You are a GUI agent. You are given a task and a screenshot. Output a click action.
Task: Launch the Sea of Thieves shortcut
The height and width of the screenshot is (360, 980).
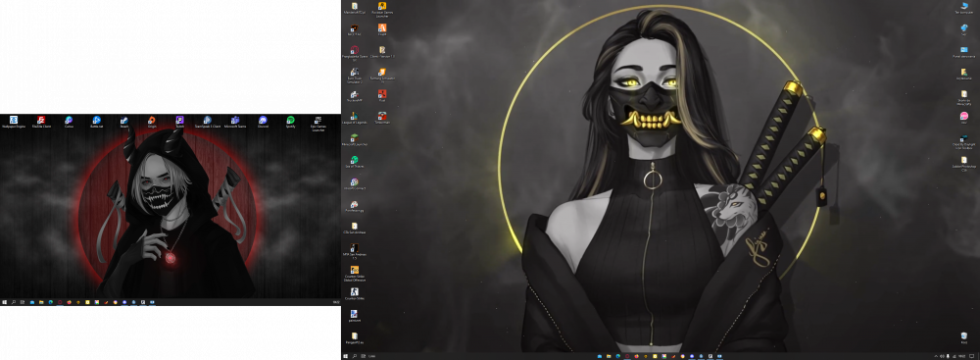tap(355, 162)
